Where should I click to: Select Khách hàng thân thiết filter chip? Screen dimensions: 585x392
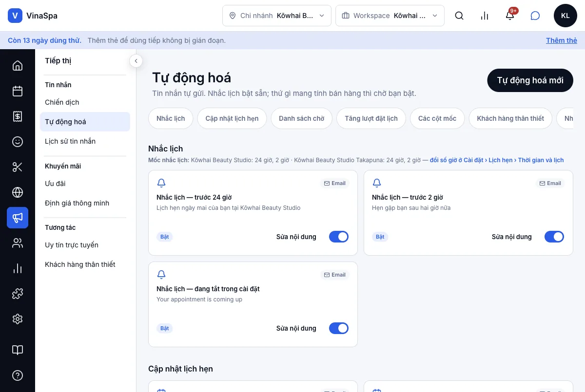tap(510, 118)
